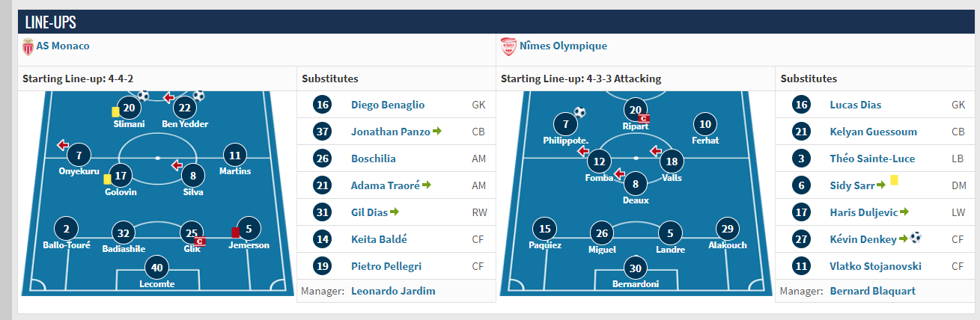Open manager Bernard Blaquart's profile
This screenshot has height=320, width=980.
(x=873, y=291)
